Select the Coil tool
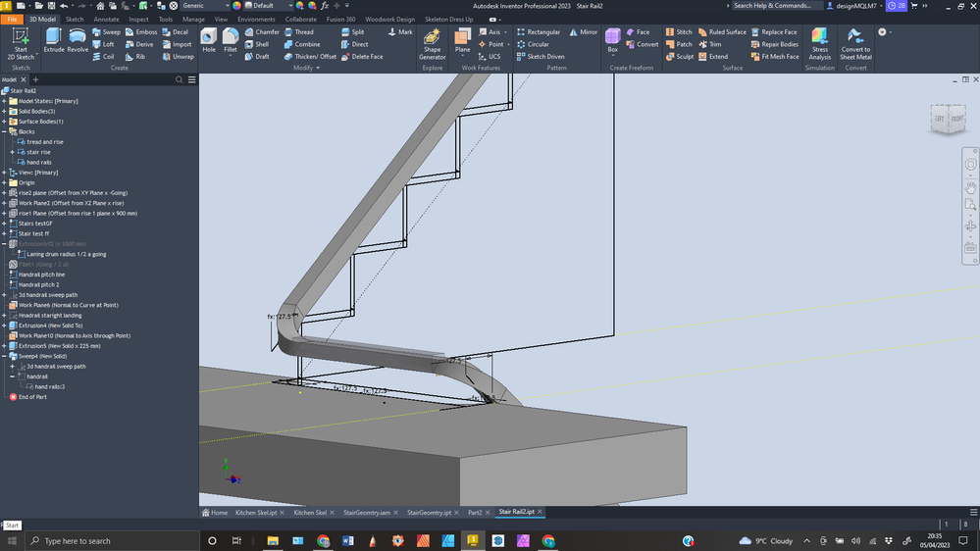The width and height of the screenshot is (980, 551). pyautogui.click(x=104, y=56)
